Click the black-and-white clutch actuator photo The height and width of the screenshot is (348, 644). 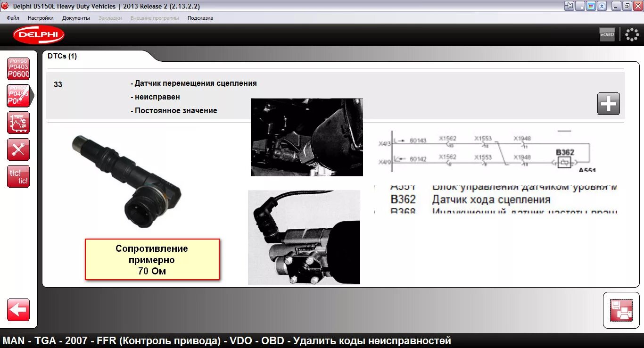click(304, 237)
